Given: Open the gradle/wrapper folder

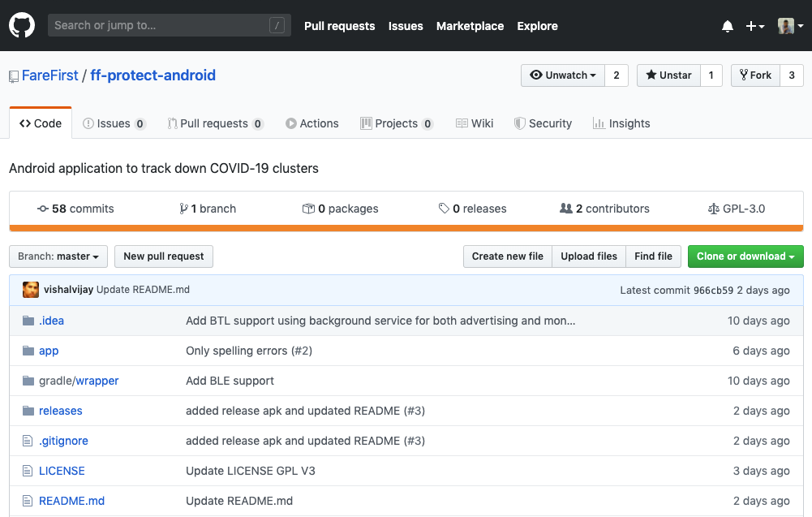Looking at the screenshot, I should tap(79, 381).
